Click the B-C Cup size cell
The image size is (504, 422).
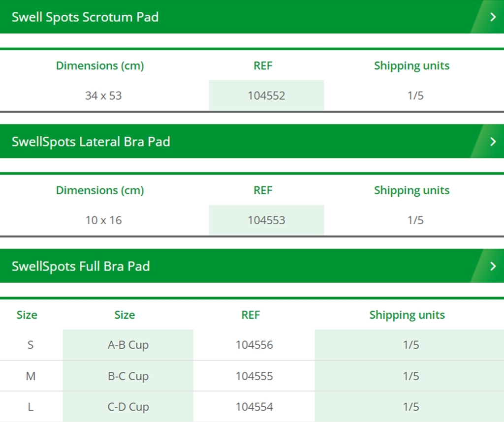(128, 376)
